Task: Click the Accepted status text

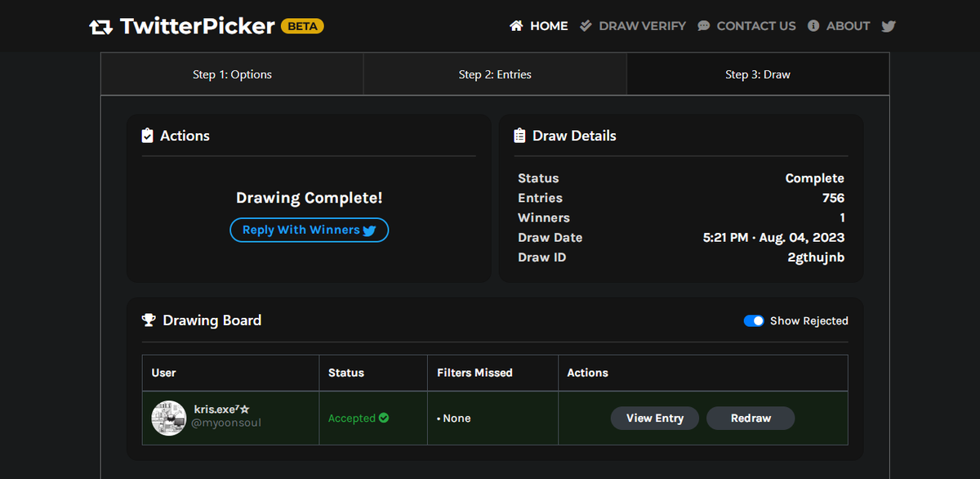Action: [x=351, y=418]
